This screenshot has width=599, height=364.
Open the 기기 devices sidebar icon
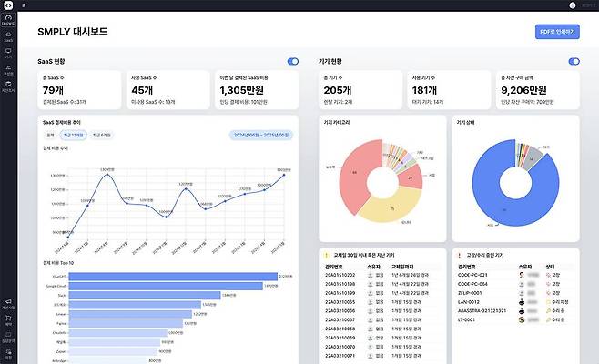(x=8, y=53)
